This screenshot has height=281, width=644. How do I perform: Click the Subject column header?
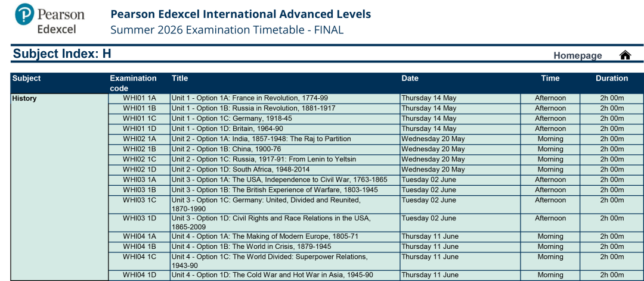click(x=27, y=79)
